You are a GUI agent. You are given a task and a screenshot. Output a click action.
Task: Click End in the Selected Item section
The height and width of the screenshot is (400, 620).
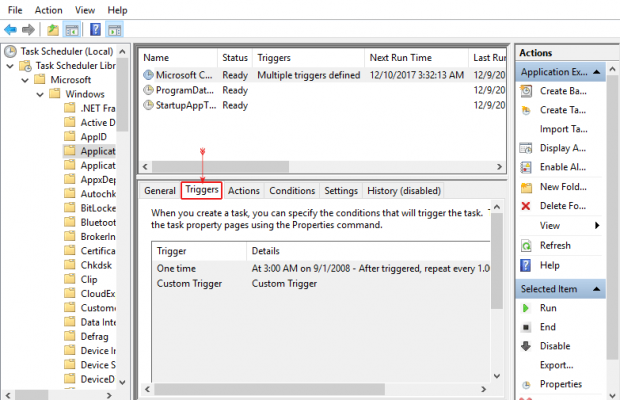pos(547,327)
